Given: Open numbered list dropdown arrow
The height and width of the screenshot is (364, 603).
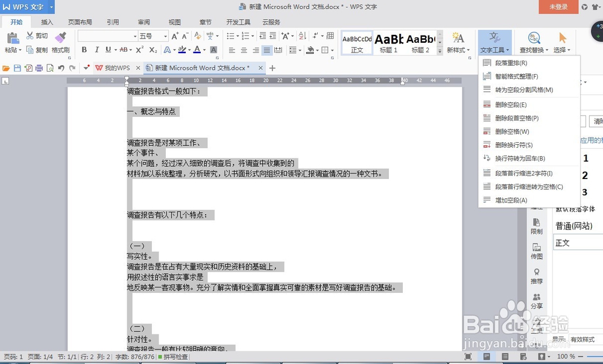Looking at the screenshot, I should [253, 36].
